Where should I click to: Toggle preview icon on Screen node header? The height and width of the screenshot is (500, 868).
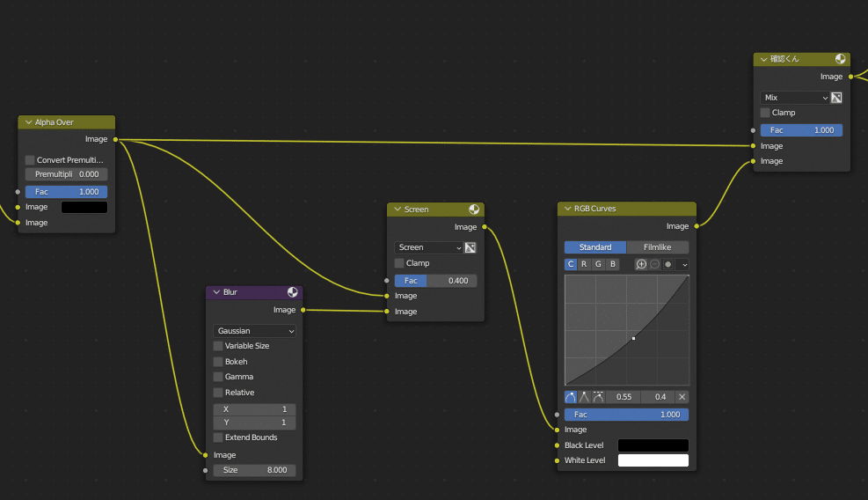point(474,209)
